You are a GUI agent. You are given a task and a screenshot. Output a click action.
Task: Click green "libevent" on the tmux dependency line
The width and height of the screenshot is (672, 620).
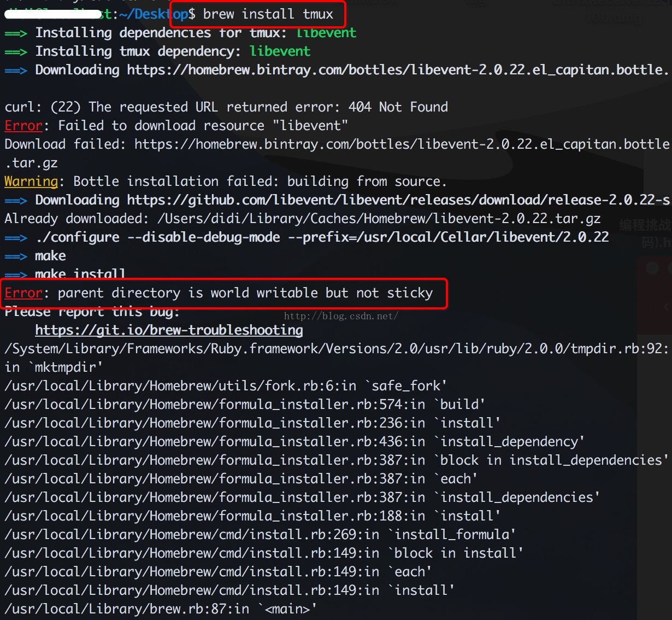click(280, 51)
